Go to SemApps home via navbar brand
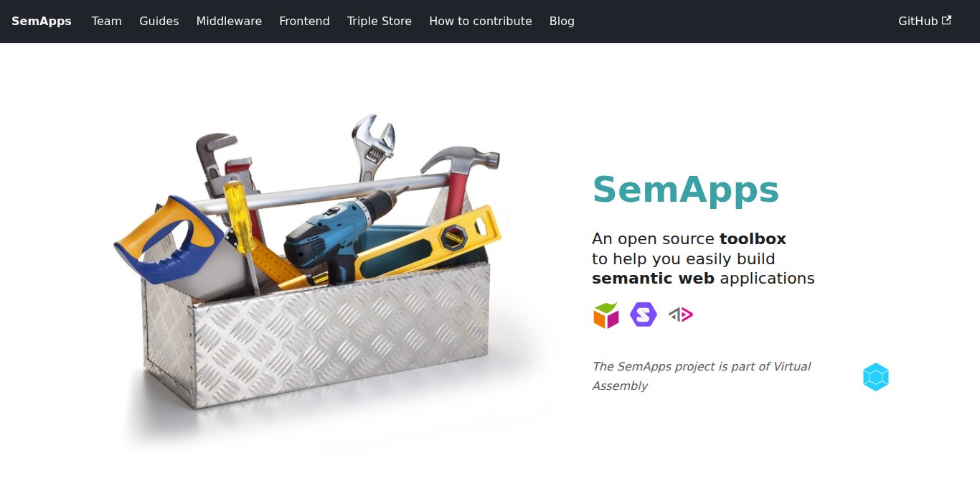This screenshot has width=980, height=489. [x=42, y=21]
